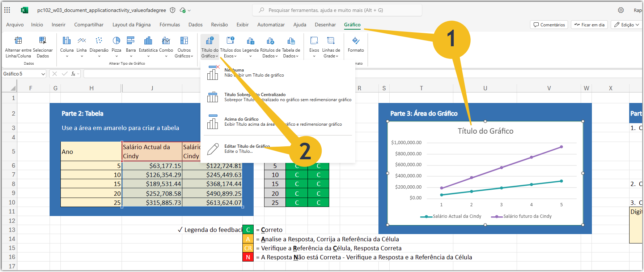Open Outros Gráficos menu
This screenshot has width=644, height=272.
[x=184, y=47]
